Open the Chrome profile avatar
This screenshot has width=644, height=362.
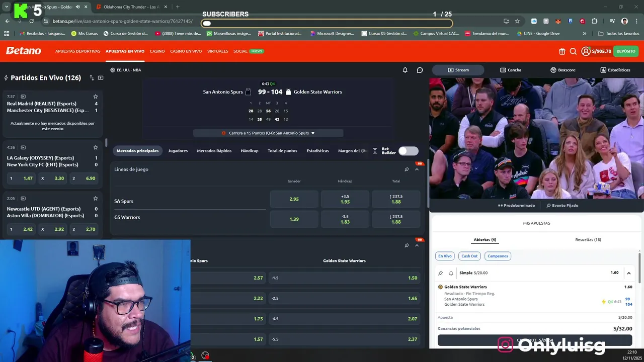pyautogui.click(x=624, y=21)
